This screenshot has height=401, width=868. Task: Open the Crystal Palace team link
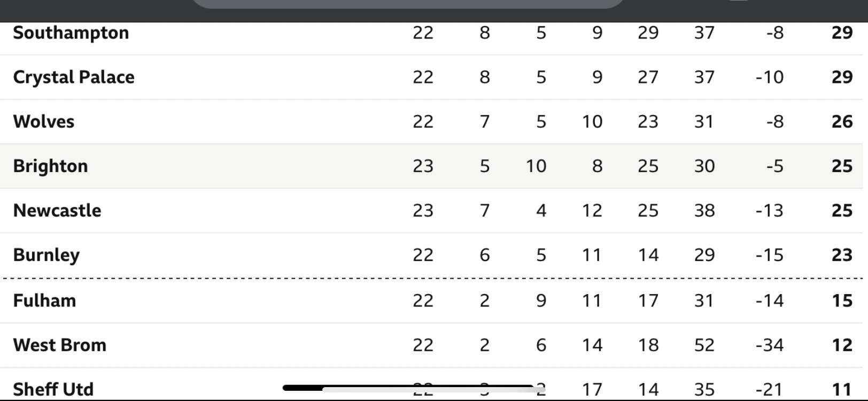pos(74,78)
